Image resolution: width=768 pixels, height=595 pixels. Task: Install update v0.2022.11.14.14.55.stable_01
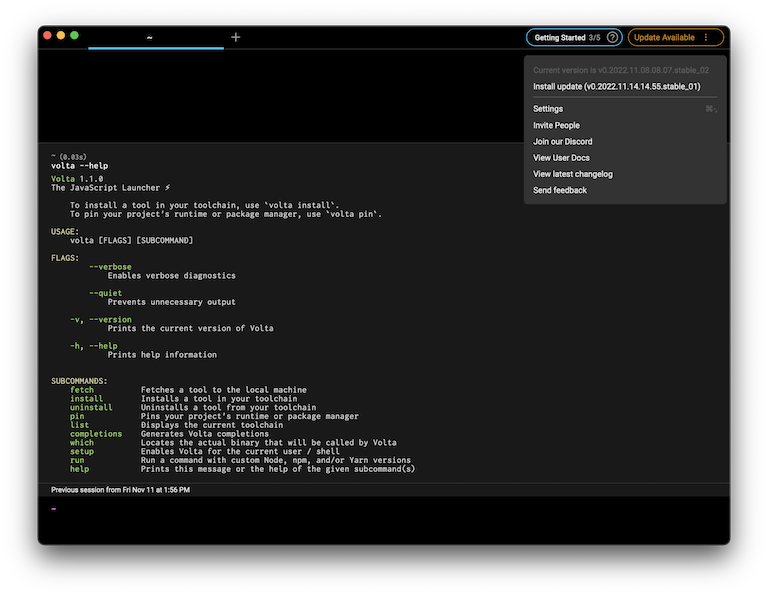[x=617, y=86]
